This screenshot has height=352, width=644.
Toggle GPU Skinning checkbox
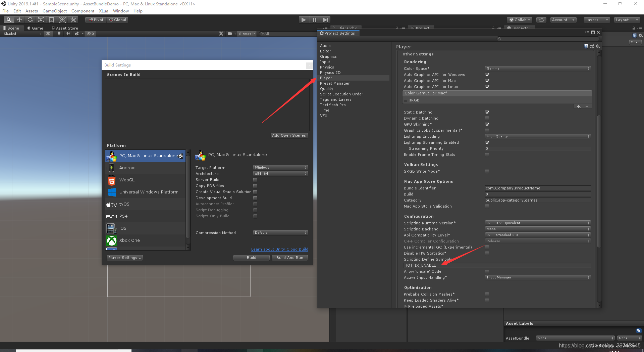(487, 124)
